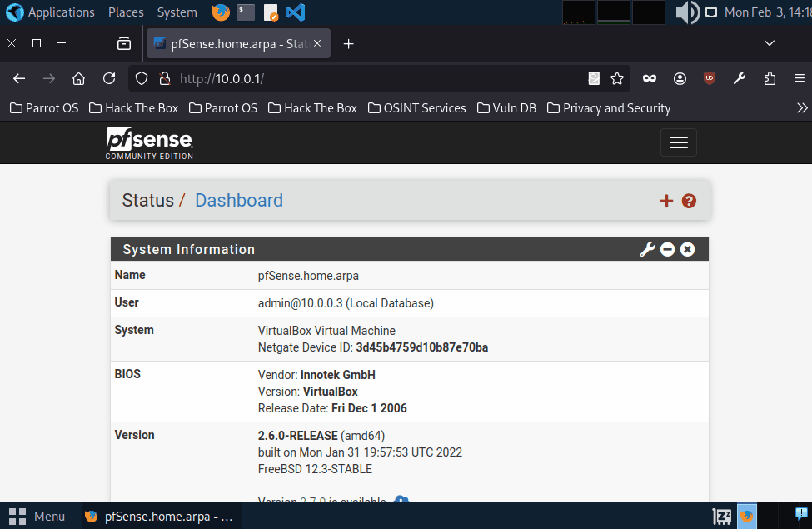The image size is (812, 529).
Task: Open the pfSense hamburger navigation menu
Action: coord(679,142)
